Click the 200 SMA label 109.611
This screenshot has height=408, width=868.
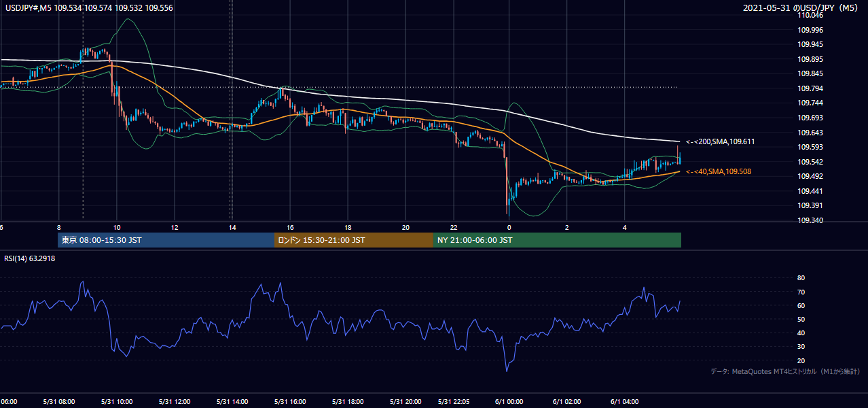point(721,141)
